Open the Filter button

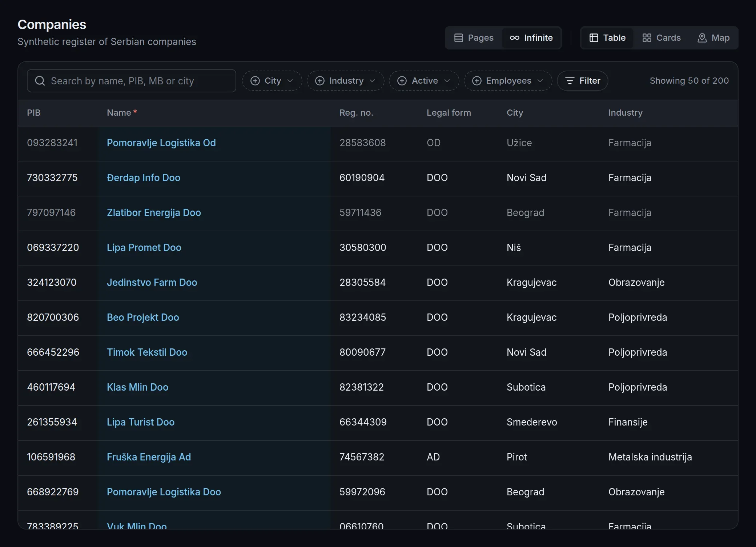pos(583,81)
